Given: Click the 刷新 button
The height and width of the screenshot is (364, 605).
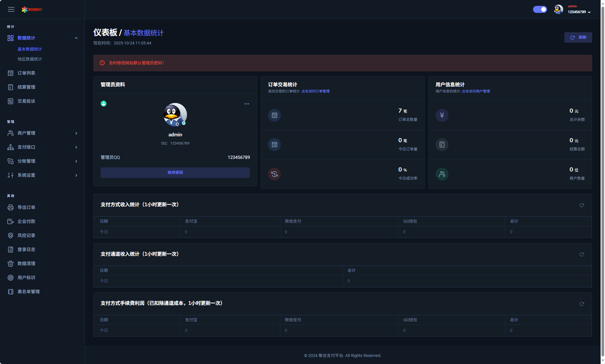Looking at the screenshot, I should point(578,37).
